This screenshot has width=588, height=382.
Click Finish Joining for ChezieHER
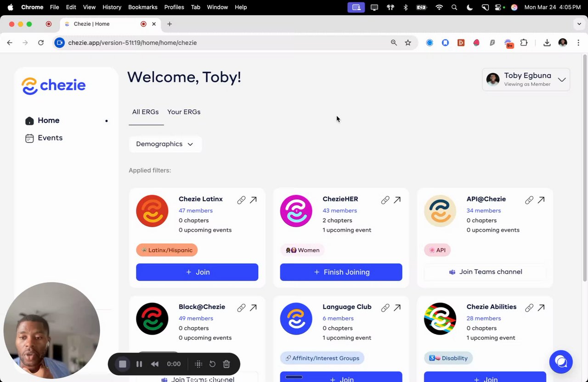341,272
